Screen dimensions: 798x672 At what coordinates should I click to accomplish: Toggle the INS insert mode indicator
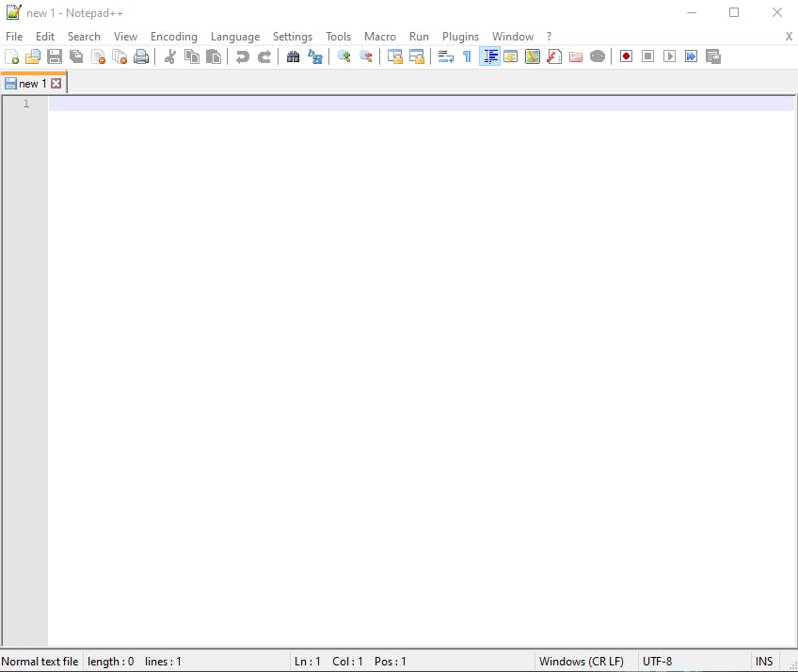coord(764,662)
